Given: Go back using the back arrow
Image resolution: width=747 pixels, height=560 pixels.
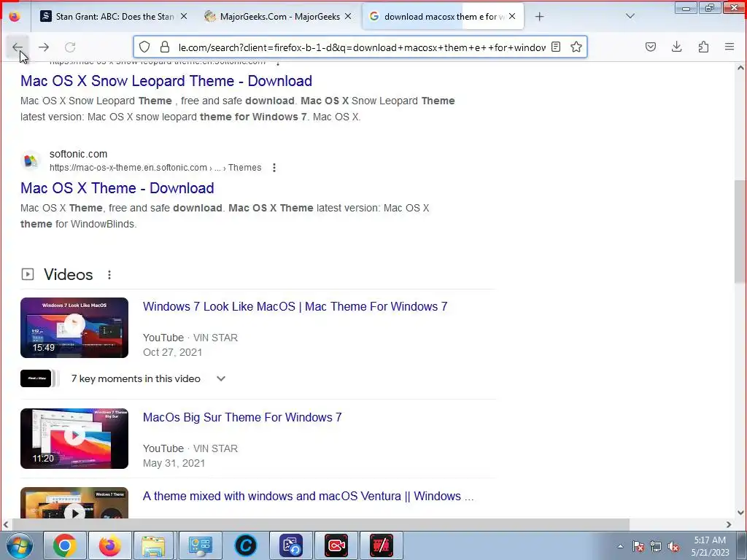Looking at the screenshot, I should coord(18,47).
